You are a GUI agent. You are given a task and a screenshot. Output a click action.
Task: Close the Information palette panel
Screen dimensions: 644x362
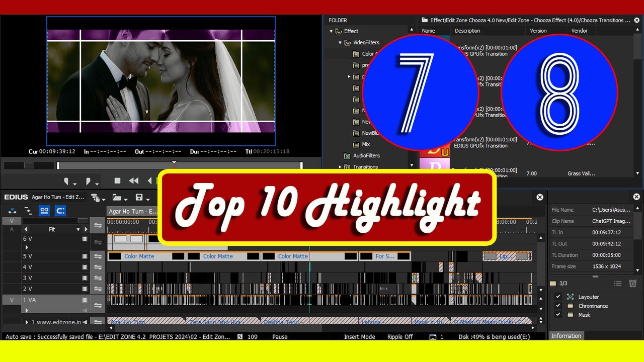tap(636, 197)
